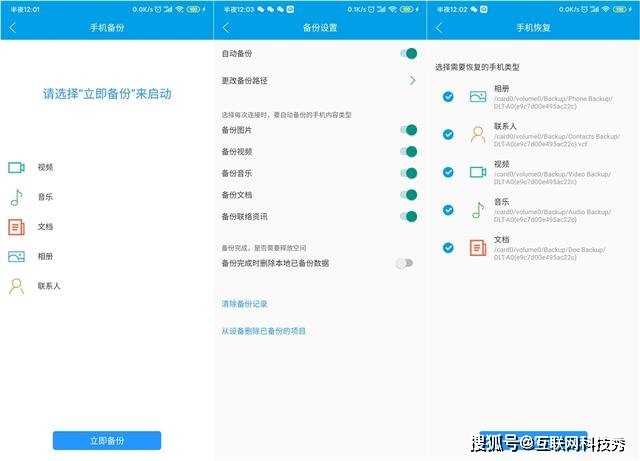This screenshot has height=461, width=640.
Task: Tap the 联系人 person icon on 手机备份
Action: click(x=16, y=286)
